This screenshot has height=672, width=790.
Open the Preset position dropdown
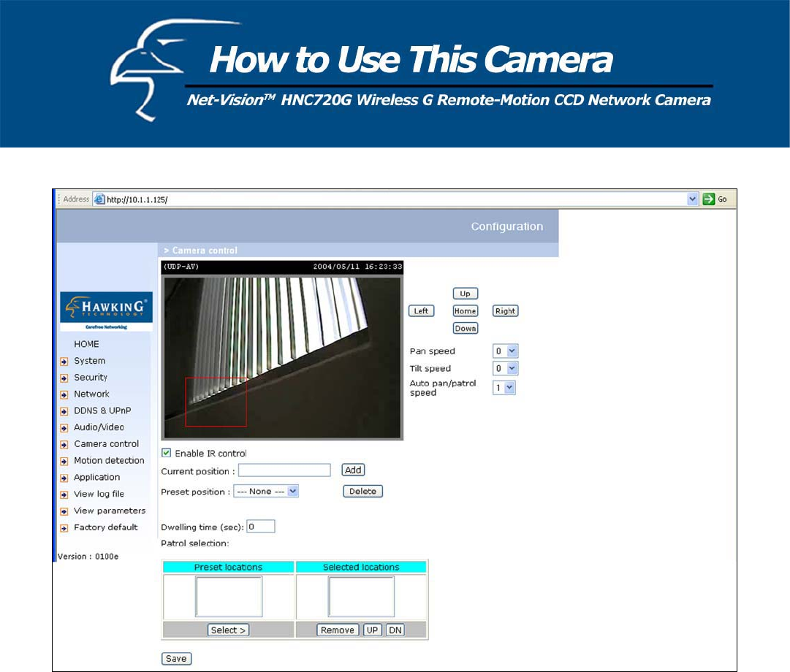tap(267, 491)
